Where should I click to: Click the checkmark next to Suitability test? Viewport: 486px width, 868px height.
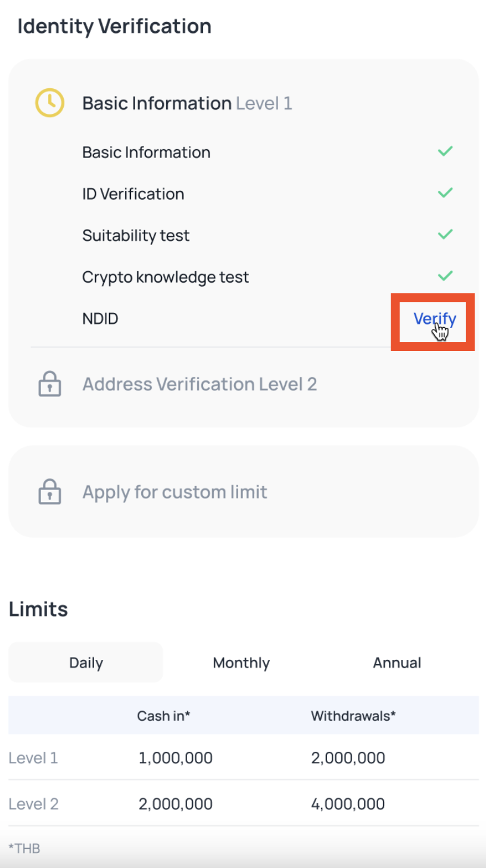coord(445,234)
